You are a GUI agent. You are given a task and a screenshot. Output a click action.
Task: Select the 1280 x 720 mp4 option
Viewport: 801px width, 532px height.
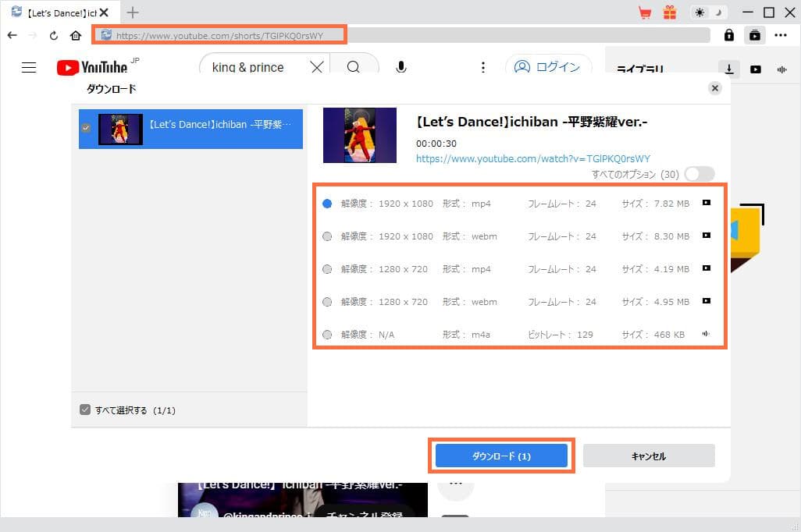click(327, 269)
